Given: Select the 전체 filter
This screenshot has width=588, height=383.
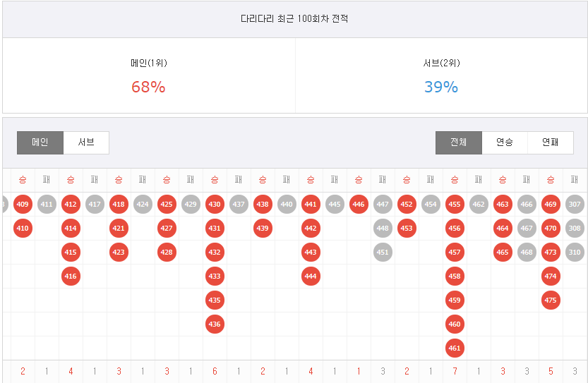Looking at the screenshot, I should (459, 142).
